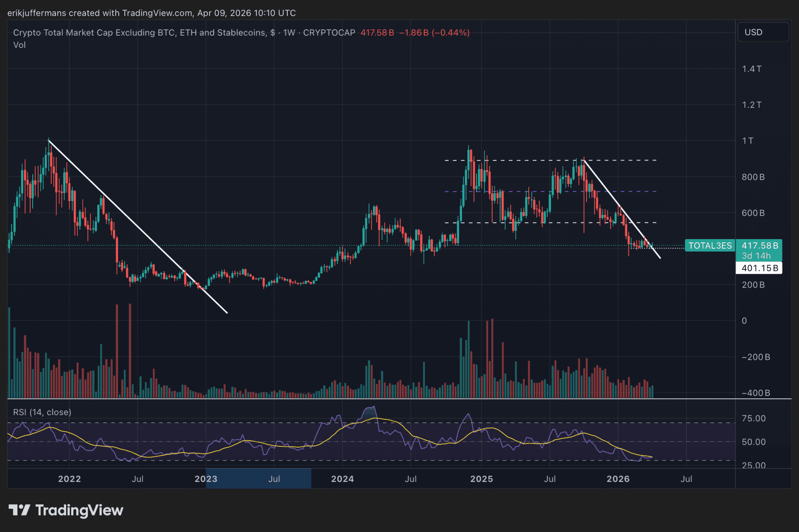Select the 417.58 B current price label
The width and height of the screenshot is (799, 532).
(759, 246)
